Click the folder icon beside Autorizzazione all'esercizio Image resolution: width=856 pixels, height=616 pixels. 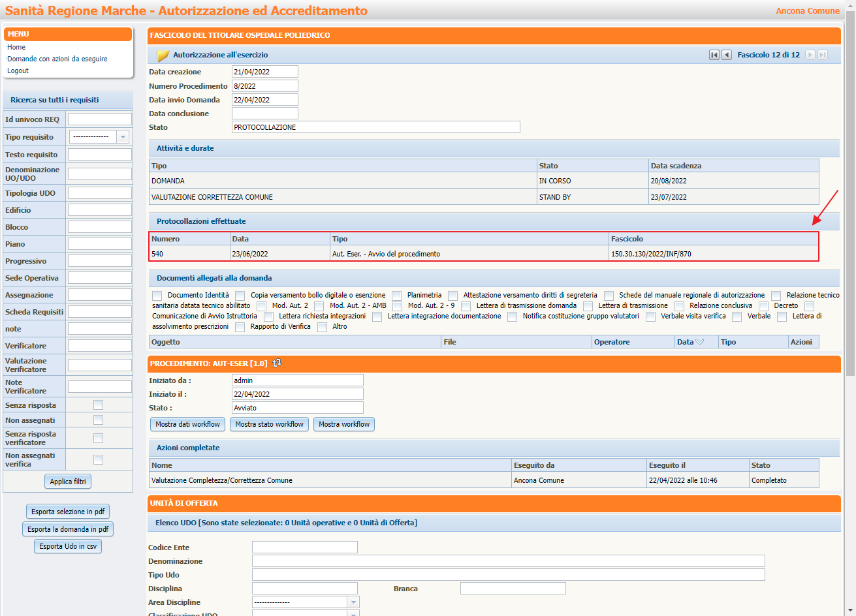pos(163,55)
